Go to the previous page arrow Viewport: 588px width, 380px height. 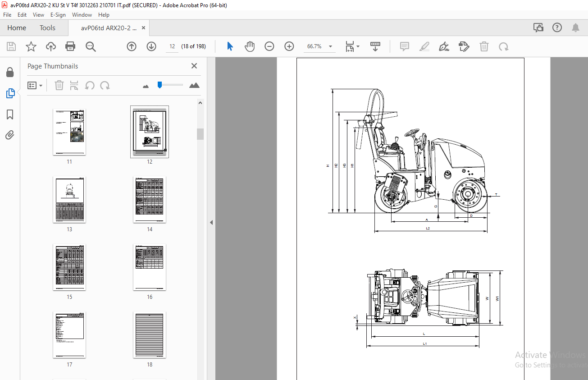tap(132, 46)
